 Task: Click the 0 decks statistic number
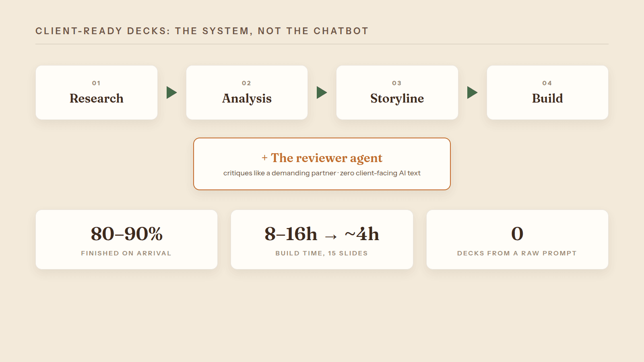[x=517, y=234]
